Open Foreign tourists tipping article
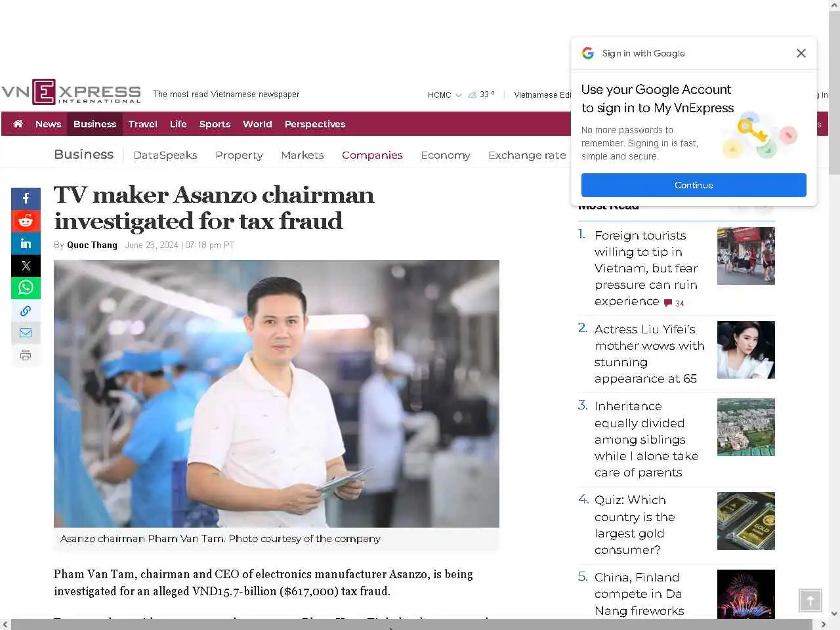Image resolution: width=840 pixels, height=630 pixels. [646, 268]
